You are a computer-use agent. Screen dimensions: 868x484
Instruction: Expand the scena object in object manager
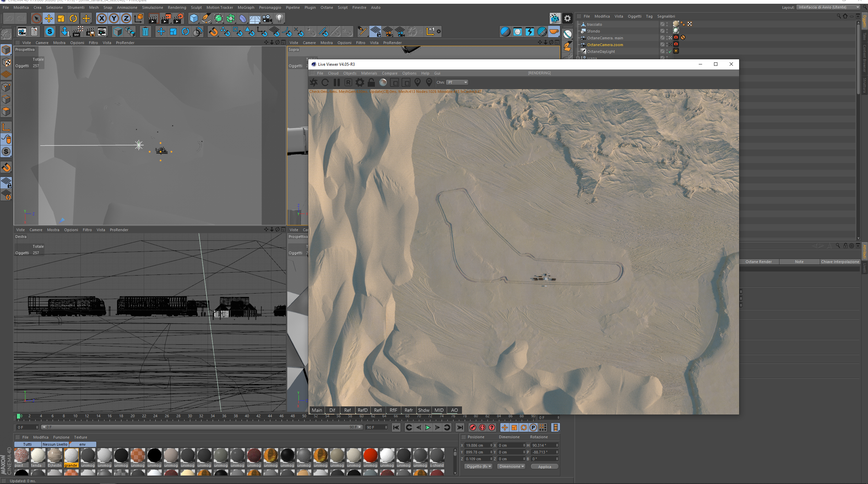578,58
